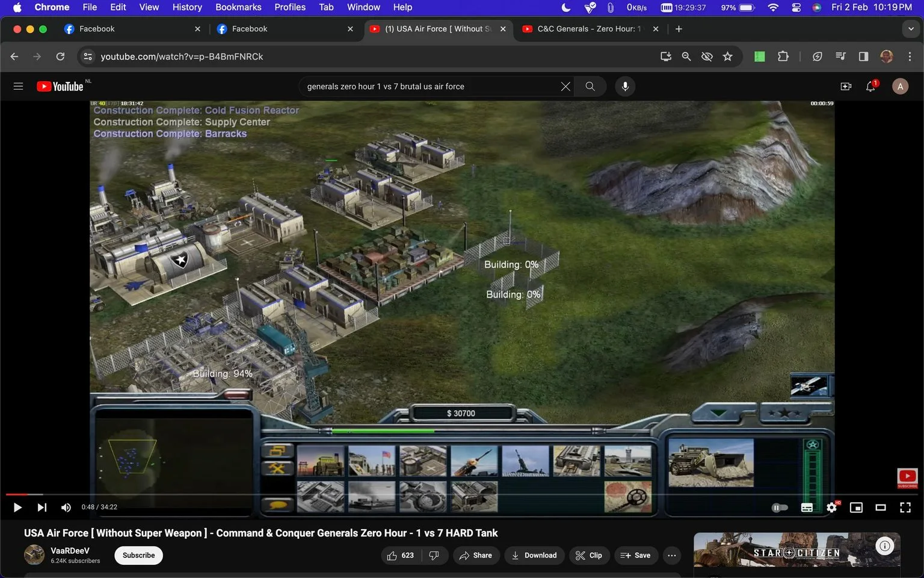This screenshot has height=578, width=924.
Task: Enter full screen mode
Action: click(905, 508)
